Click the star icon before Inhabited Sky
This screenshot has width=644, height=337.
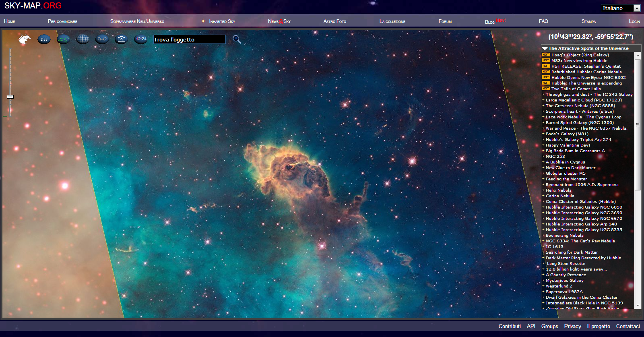pos(203,21)
